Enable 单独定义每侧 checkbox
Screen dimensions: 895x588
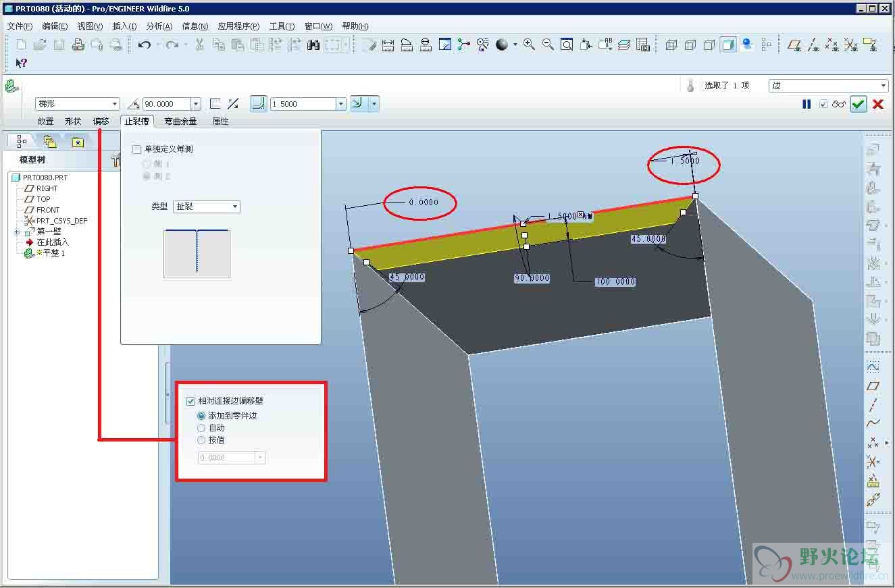click(x=137, y=149)
